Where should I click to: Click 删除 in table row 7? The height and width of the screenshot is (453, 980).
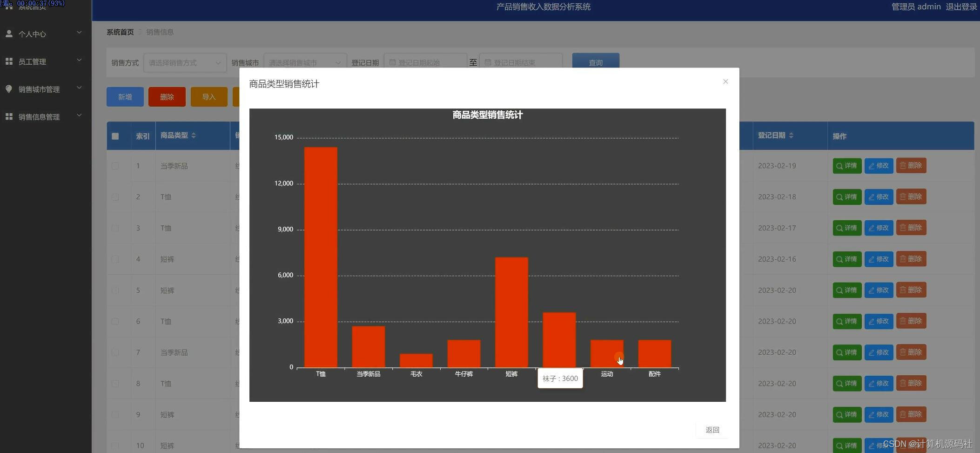point(911,352)
